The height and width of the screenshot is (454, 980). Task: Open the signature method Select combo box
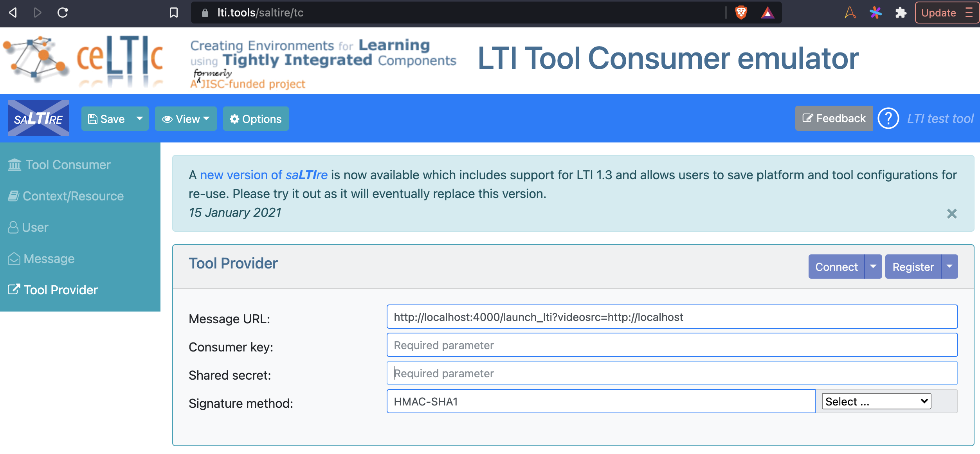(876, 401)
